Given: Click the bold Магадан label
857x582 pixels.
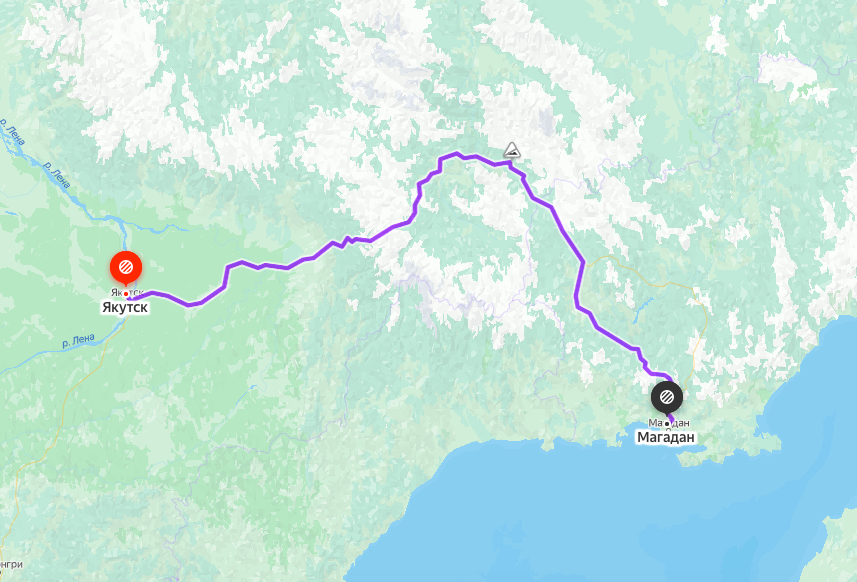Looking at the screenshot, I should tap(666, 437).
